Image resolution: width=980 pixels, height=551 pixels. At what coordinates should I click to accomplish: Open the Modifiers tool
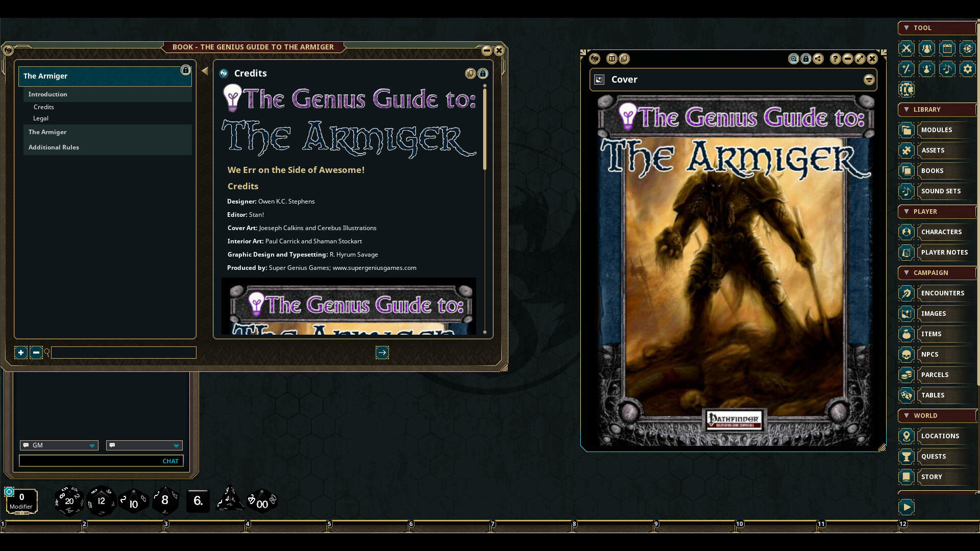click(x=906, y=69)
